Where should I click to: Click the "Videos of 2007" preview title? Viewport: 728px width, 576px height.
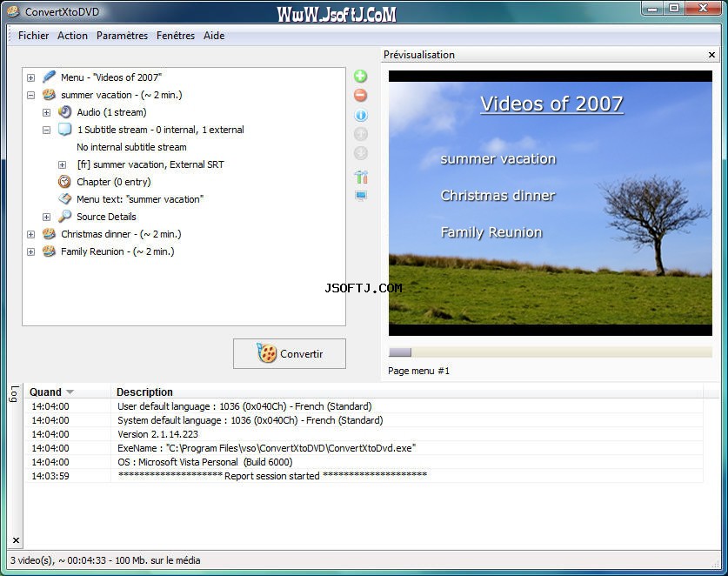551,104
